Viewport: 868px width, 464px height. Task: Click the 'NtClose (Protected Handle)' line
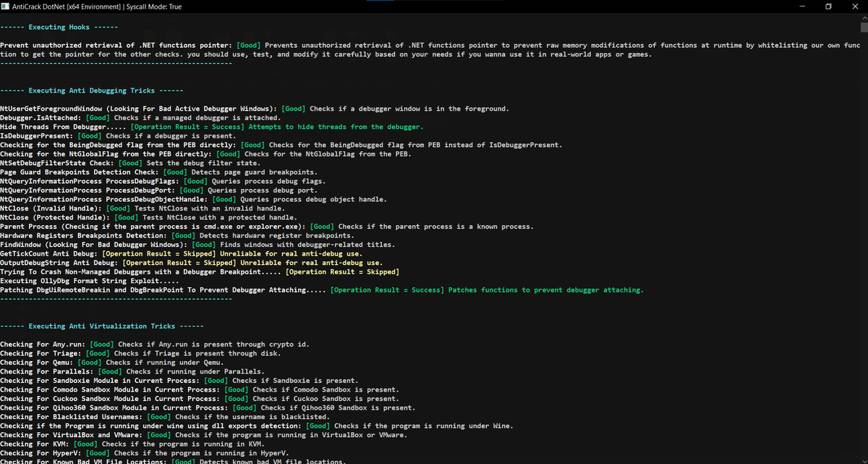click(148, 218)
